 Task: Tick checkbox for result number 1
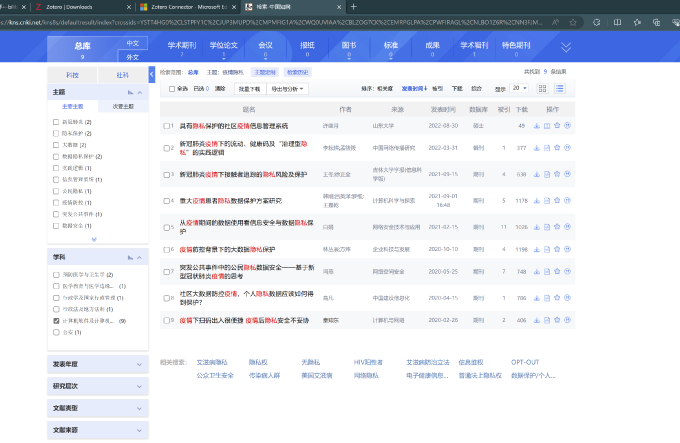166,126
